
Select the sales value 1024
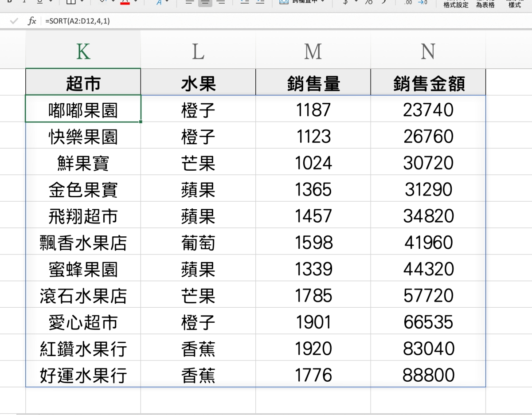click(313, 162)
